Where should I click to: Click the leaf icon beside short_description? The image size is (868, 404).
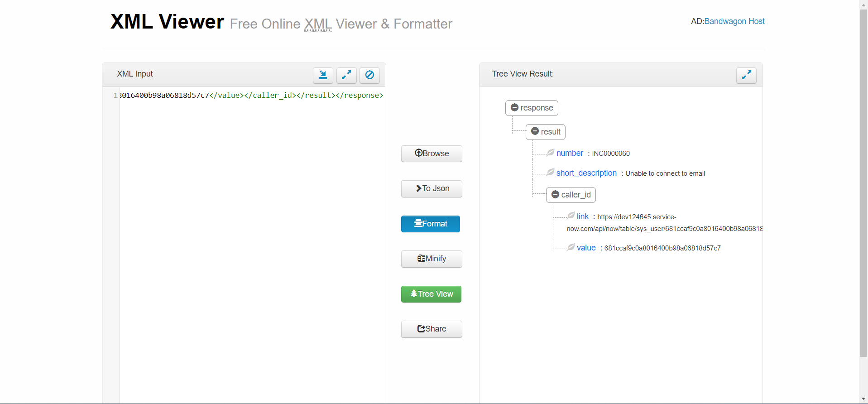click(551, 172)
